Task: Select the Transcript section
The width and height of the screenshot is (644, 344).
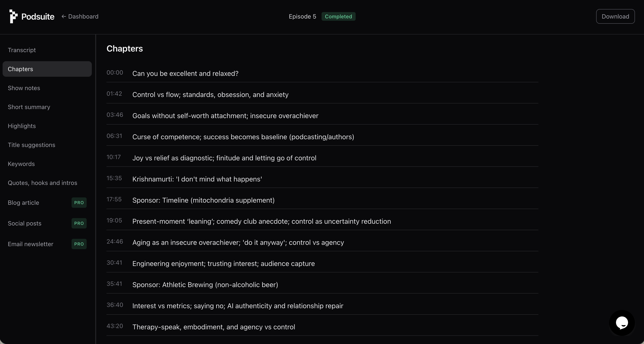Action: [x=22, y=50]
